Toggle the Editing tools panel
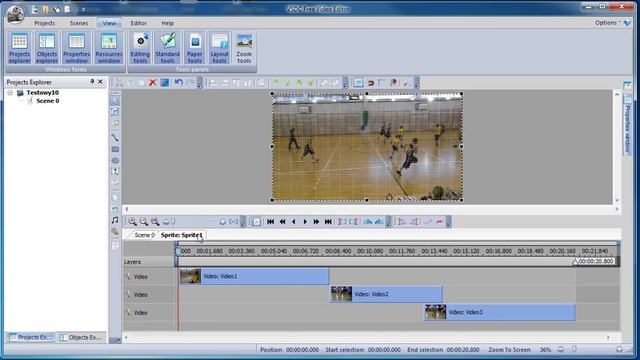 [x=140, y=48]
